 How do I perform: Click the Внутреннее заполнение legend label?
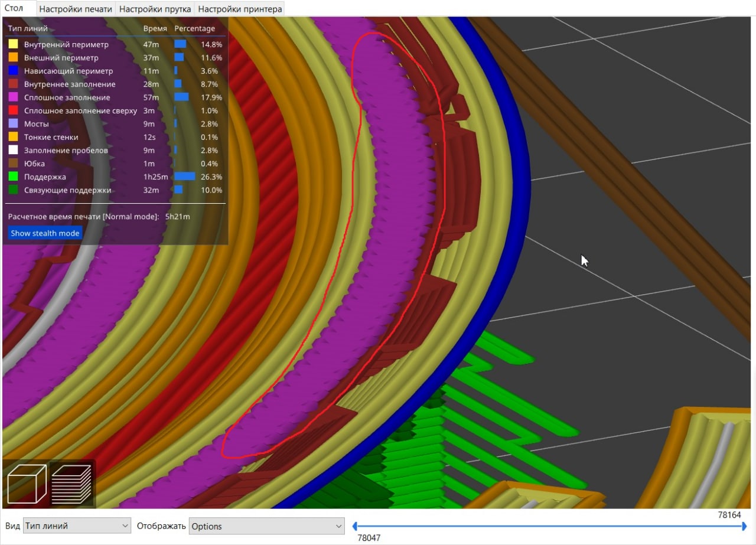click(x=70, y=84)
